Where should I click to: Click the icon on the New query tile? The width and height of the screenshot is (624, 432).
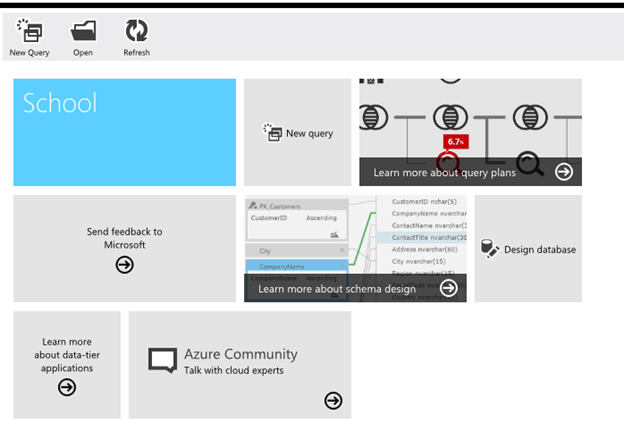pyautogui.click(x=272, y=133)
